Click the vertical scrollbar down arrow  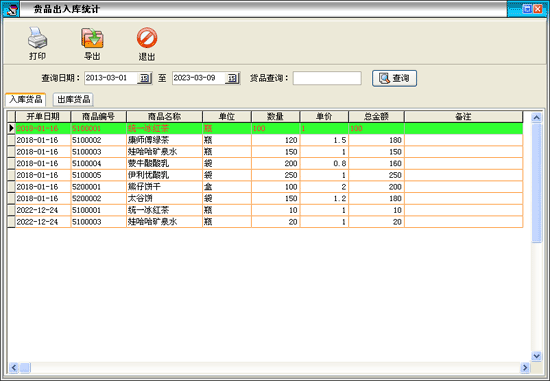pos(536,356)
